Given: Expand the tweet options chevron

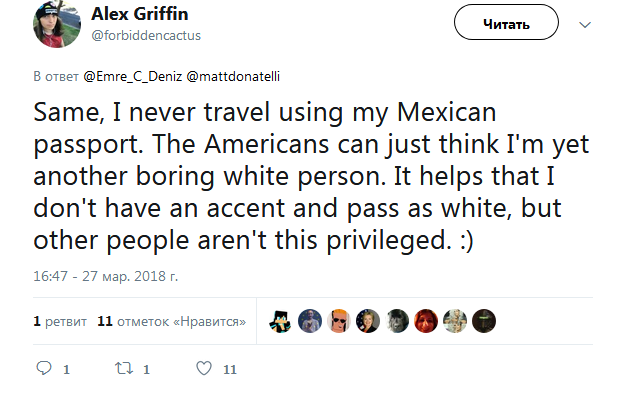Looking at the screenshot, I should click(585, 25).
